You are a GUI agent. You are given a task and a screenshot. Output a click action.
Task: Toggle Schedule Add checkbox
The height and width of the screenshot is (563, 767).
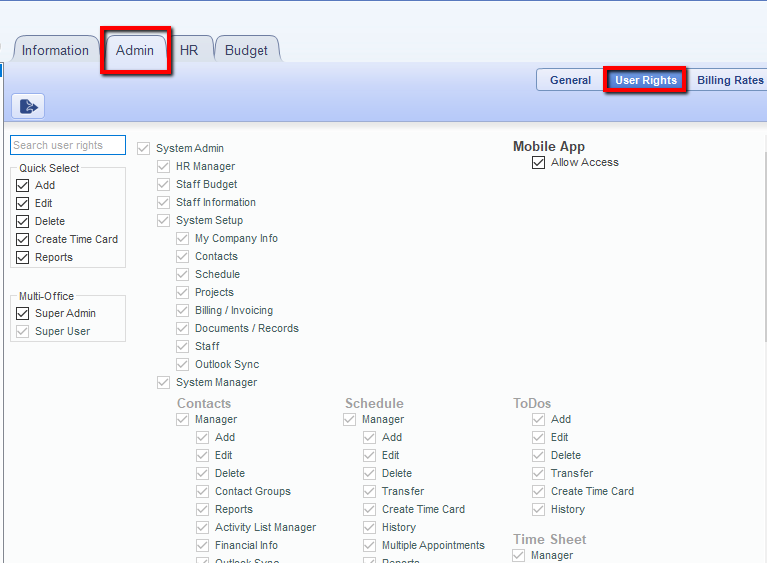pos(369,437)
